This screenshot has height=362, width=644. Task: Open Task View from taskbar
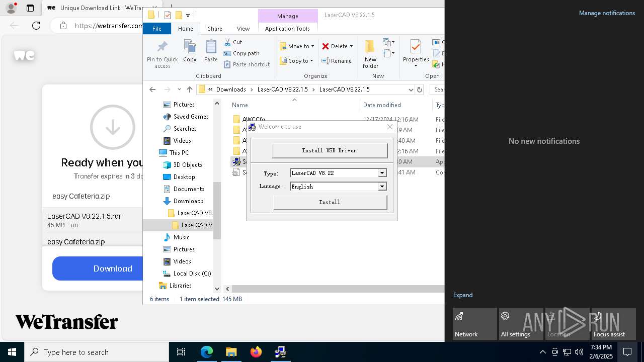(x=181, y=352)
